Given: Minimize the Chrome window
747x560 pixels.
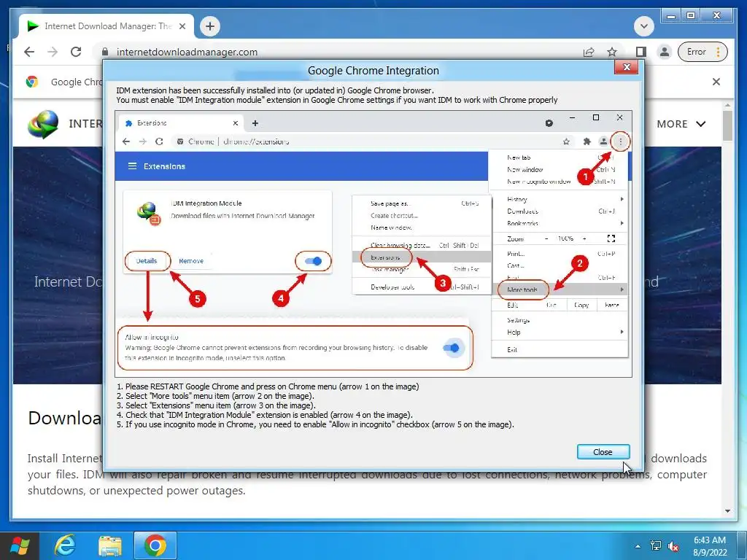Looking at the screenshot, I should pos(671,16).
